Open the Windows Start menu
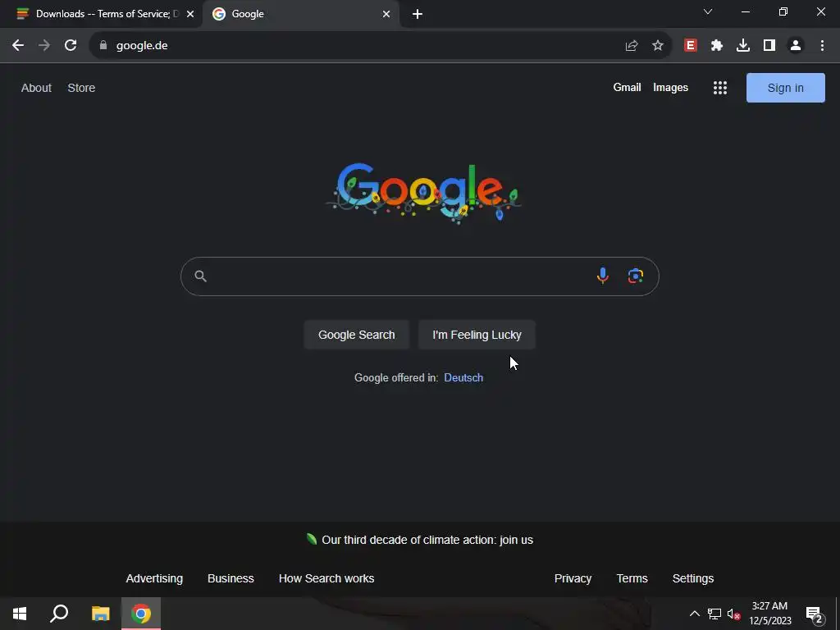 point(20,614)
